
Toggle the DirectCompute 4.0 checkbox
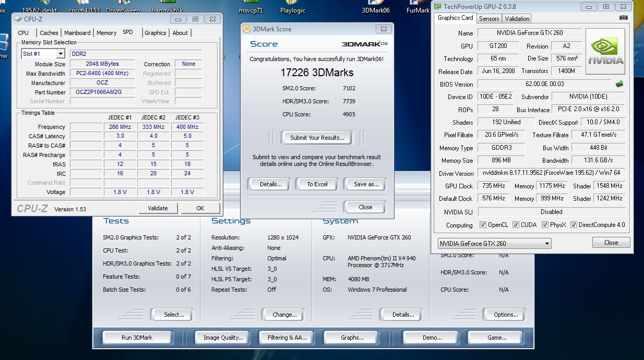(574, 225)
